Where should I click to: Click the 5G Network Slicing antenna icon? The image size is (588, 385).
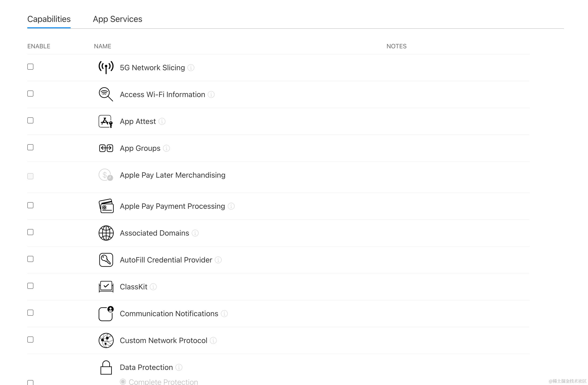point(105,67)
